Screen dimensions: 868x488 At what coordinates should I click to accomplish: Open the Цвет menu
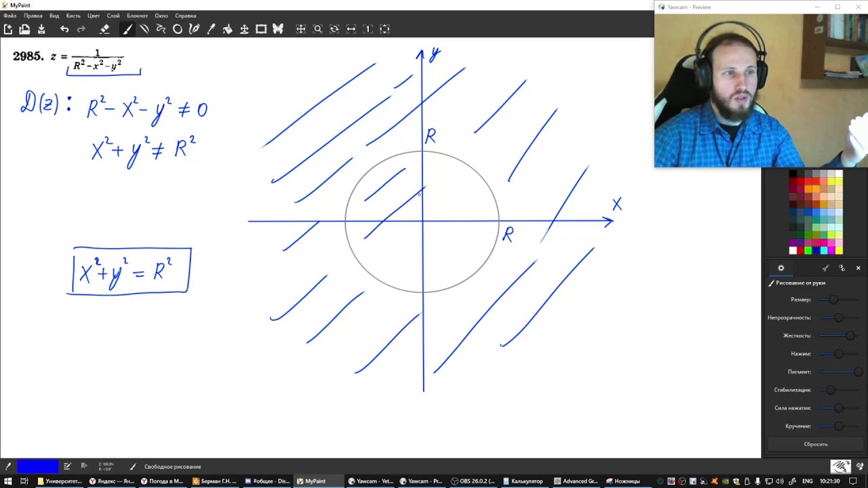pos(94,16)
